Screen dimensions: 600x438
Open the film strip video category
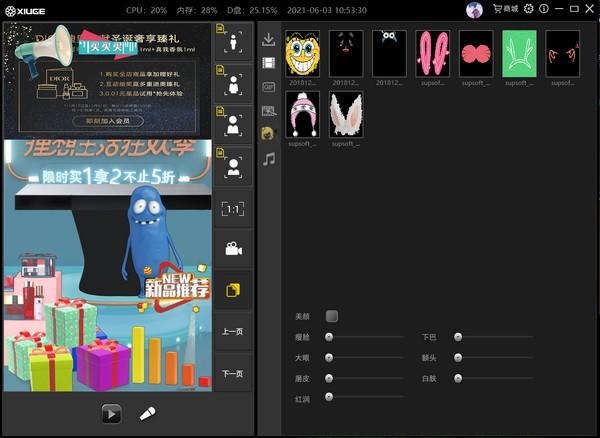[x=268, y=63]
